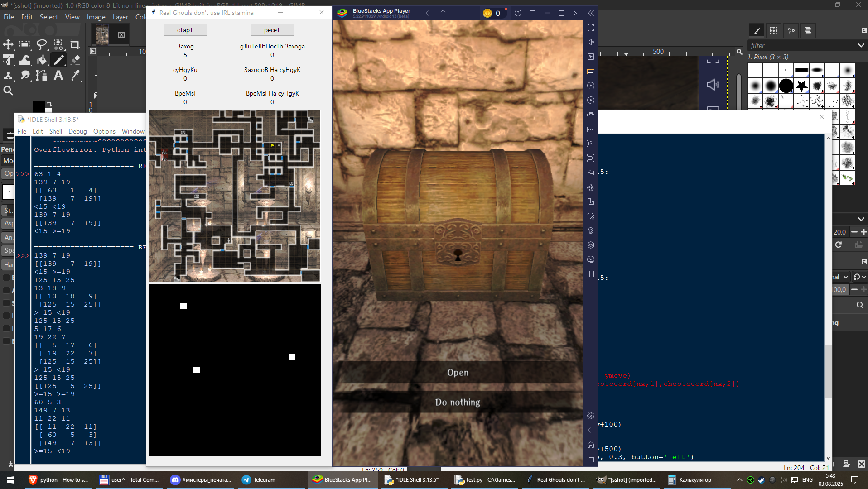Image resolution: width=868 pixels, height=489 pixels.
Task: Swap foreground and background colors in GIMP
Action: tap(49, 104)
